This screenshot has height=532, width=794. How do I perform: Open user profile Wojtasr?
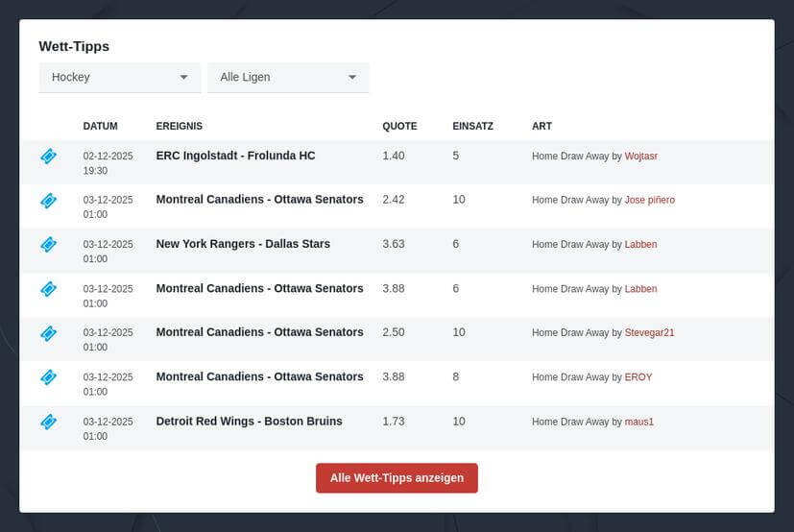pyautogui.click(x=640, y=156)
